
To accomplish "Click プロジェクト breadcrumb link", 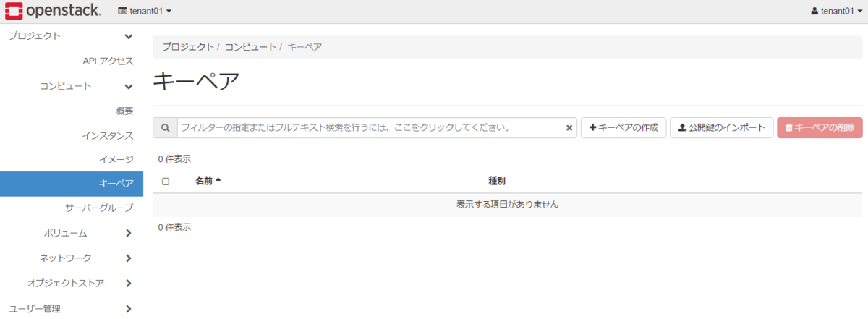I will click(x=188, y=46).
